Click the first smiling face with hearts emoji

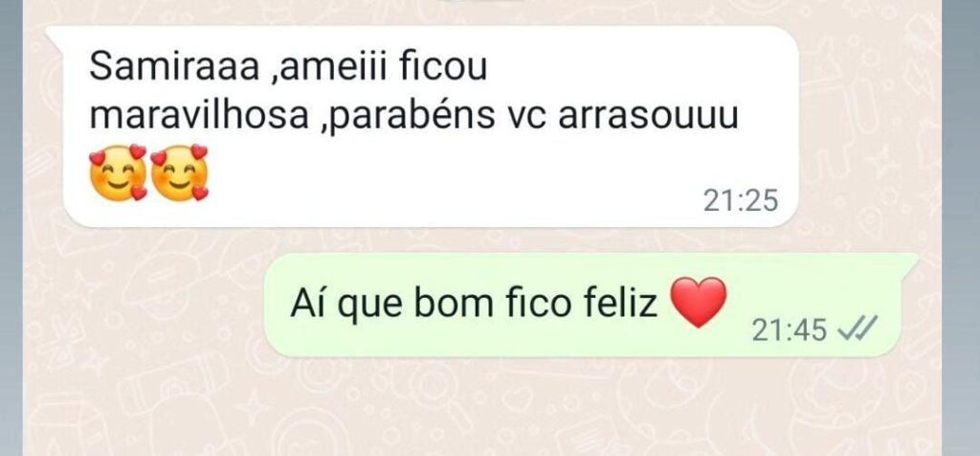[x=118, y=172]
